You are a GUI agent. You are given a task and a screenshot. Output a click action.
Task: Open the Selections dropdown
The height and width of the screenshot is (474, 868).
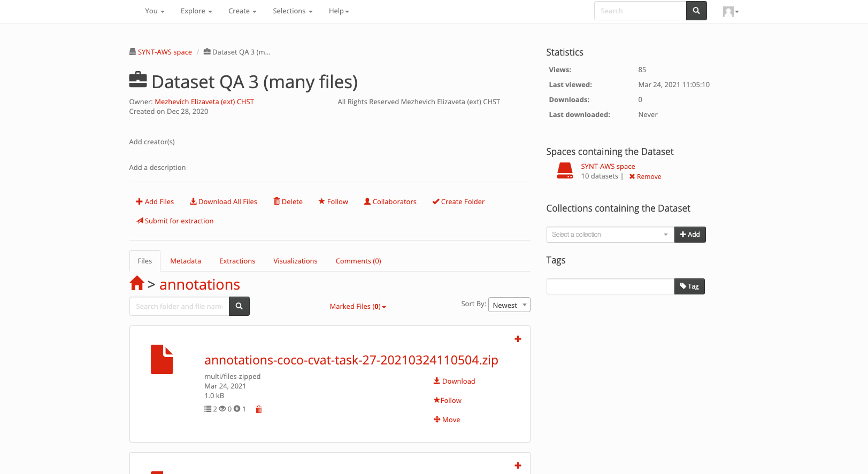(293, 11)
